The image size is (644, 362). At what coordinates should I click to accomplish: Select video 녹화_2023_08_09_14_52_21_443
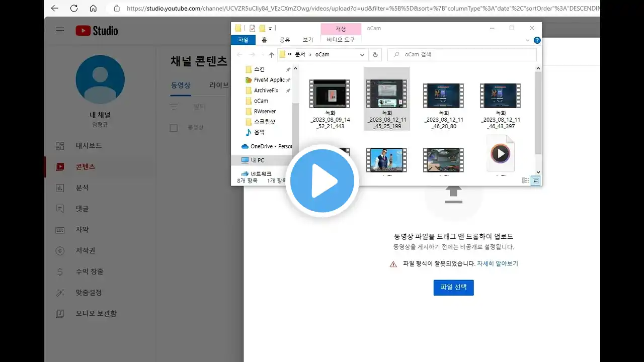(330, 104)
